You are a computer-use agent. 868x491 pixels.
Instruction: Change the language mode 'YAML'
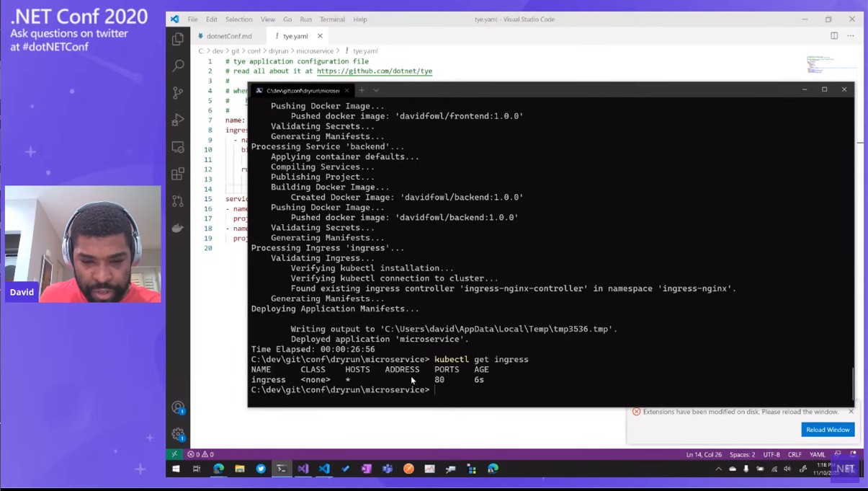818,454
